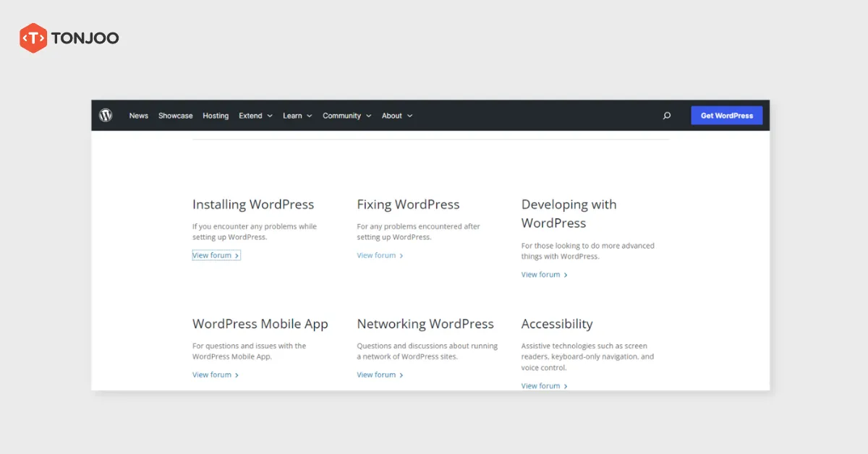Click the Get WordPress button

click(726, 115)
